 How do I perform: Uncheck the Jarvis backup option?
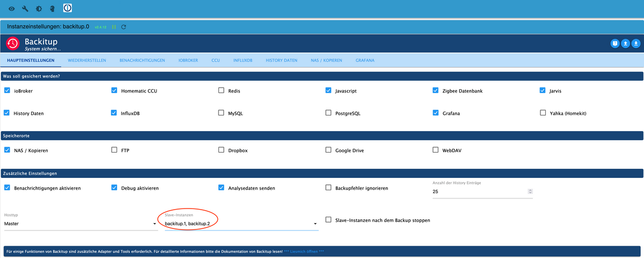(543, 90)
